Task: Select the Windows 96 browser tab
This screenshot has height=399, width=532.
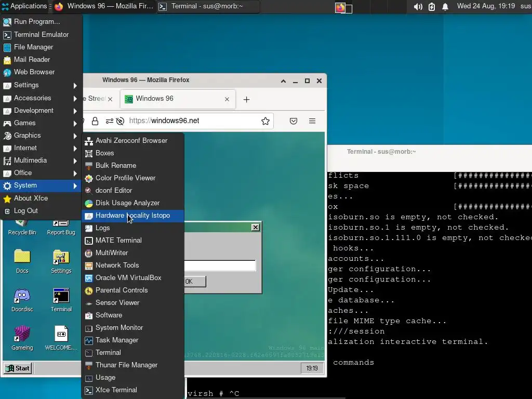Action: [178, 99]
